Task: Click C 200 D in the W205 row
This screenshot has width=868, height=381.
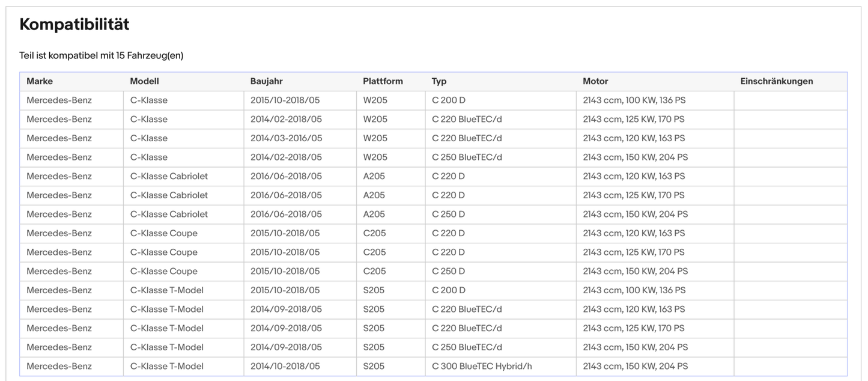Action: click(448, 100)
